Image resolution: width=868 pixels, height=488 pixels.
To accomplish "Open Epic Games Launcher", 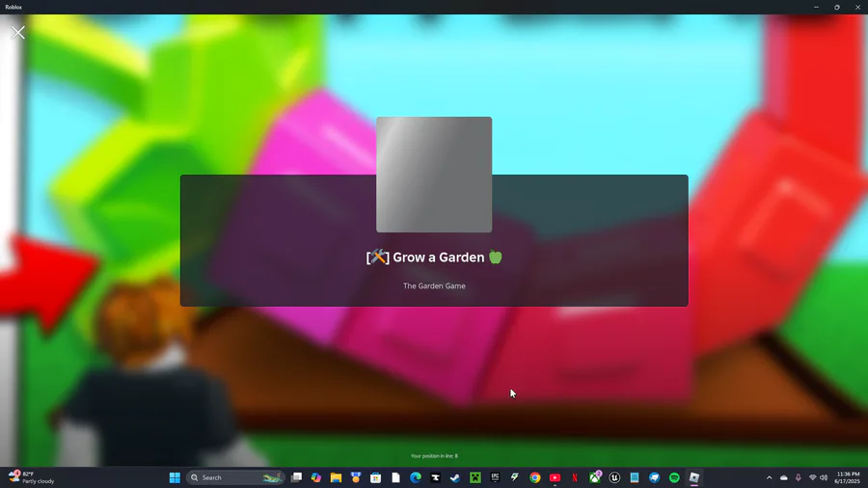I will click(x=495, y=477).
